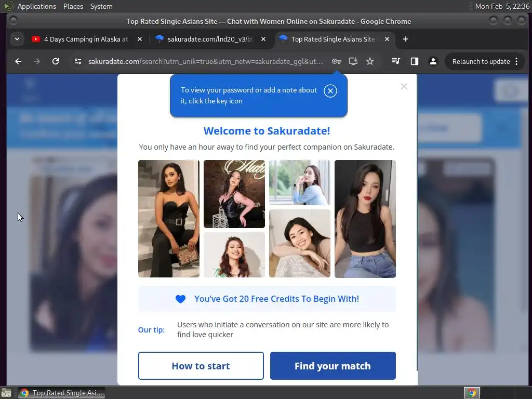
Task: Click the dialog's vertical scrollbar
Action: (x=417, y=222)
